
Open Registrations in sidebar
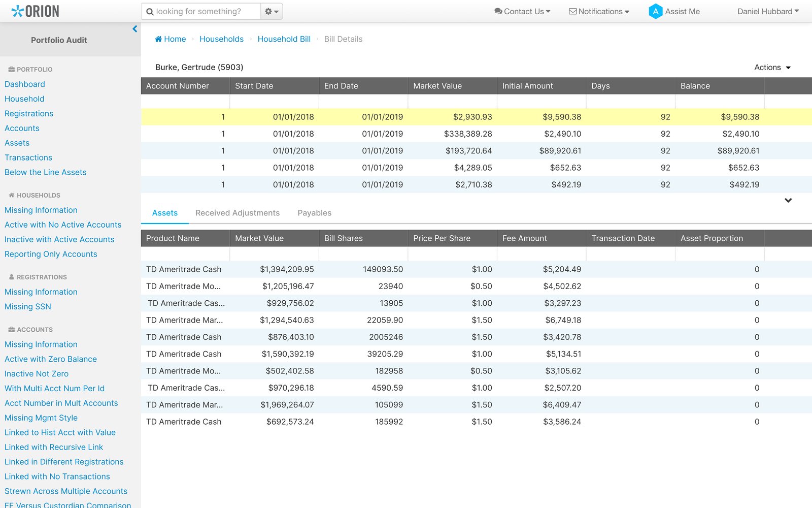(x=29, y=114)
